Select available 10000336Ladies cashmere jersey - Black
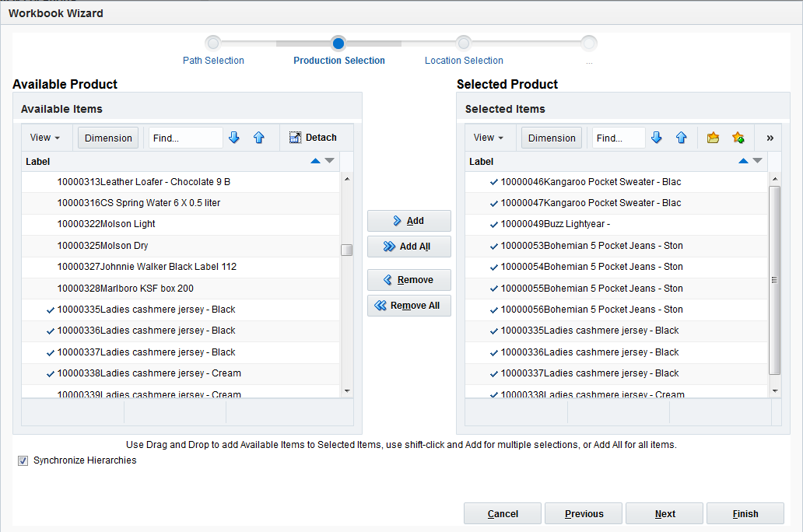The image size is (803, 532). 181,331
